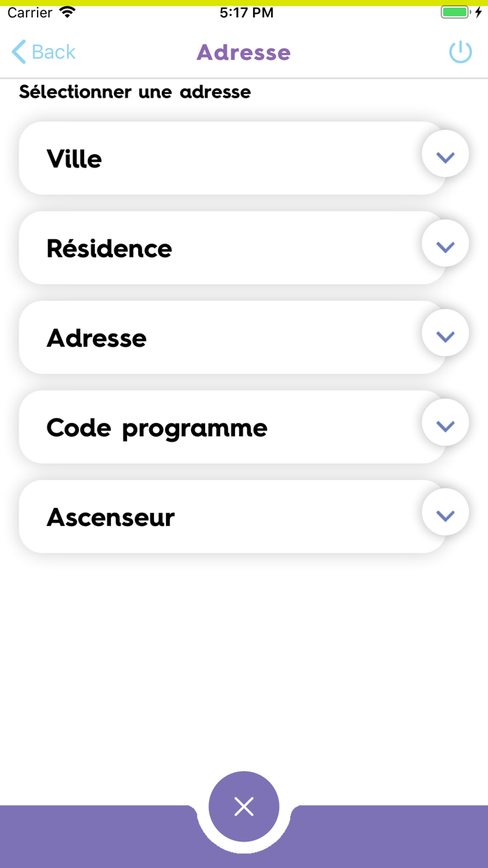Tap the power/logout icon top right
Viewport: 488px width, 868px height.
(x=461, y=52)
